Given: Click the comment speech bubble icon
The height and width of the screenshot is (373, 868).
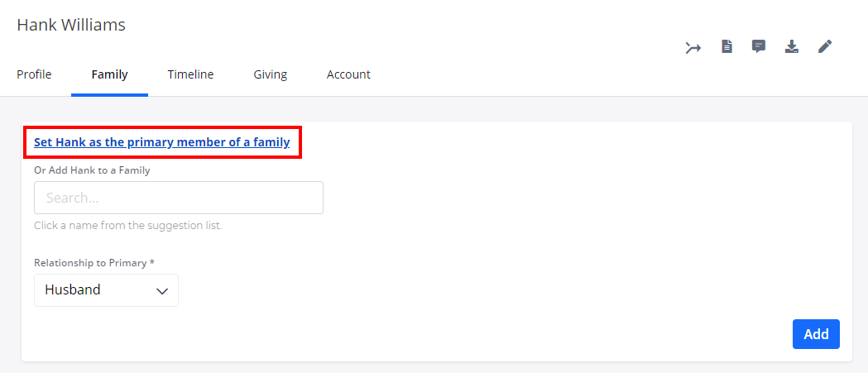Looking at the screenshot, I should pos(759,46).
